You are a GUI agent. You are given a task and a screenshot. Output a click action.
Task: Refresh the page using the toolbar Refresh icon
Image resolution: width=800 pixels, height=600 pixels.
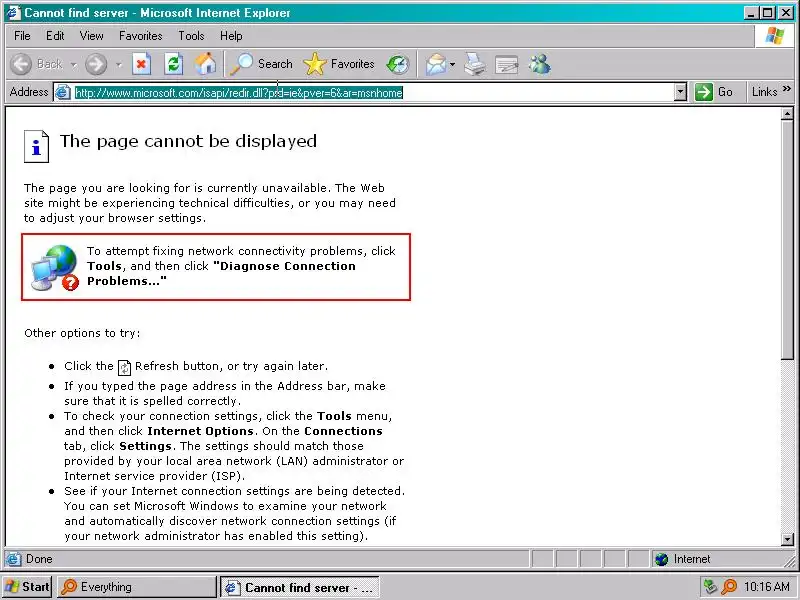[173, 64]
